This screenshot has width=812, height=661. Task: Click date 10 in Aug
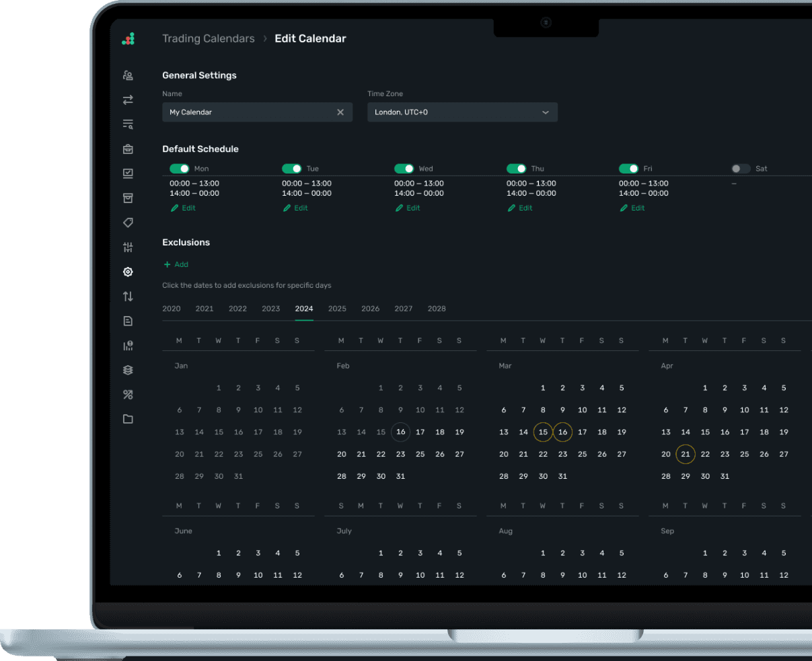(x=582, y=576)
